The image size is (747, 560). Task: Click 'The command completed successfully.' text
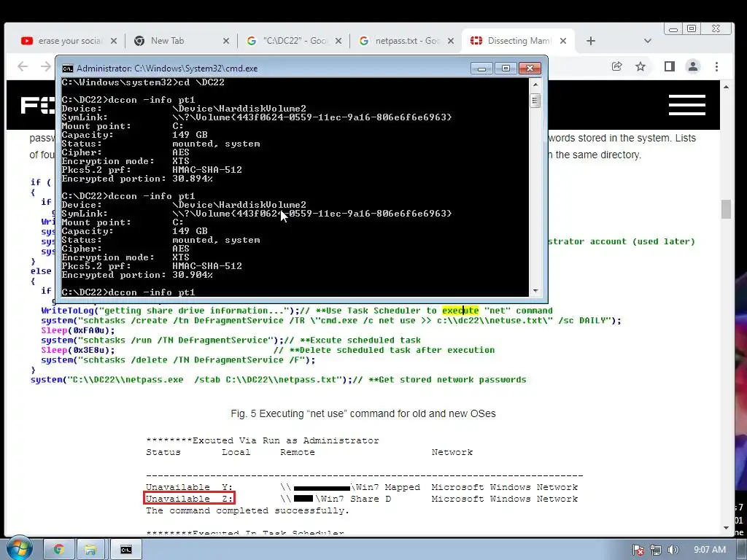pyautogui.click(x=247, y=510)
